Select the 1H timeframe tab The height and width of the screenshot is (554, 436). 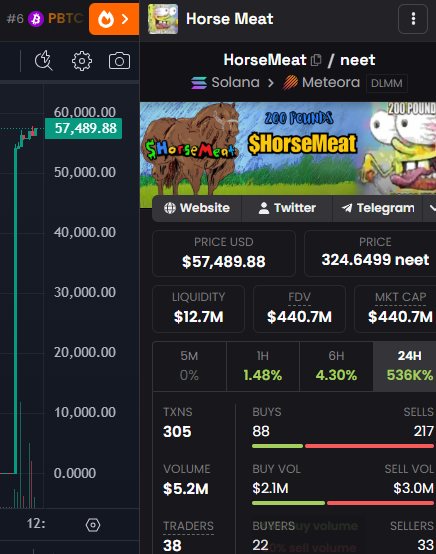[263, 366]
